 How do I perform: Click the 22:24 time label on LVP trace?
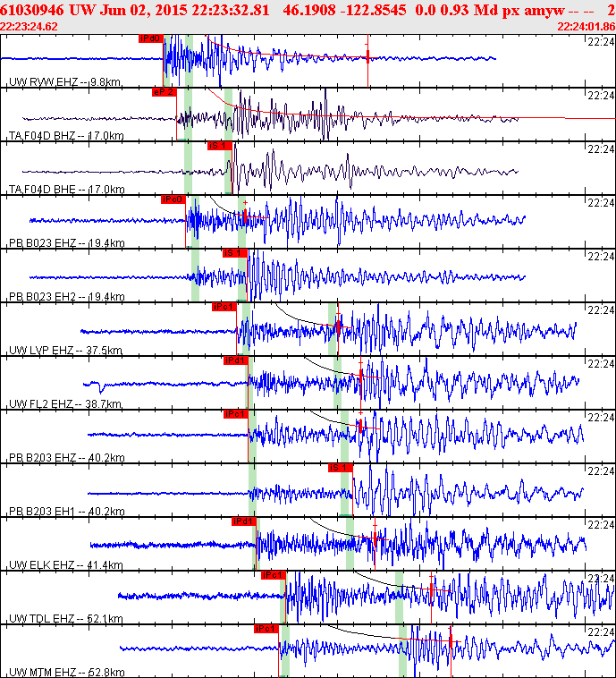tap(601, 309)
